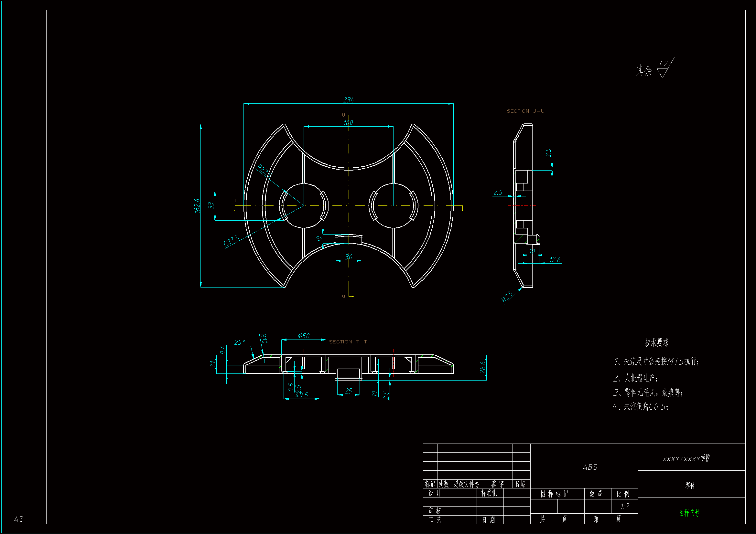This screenshot has width=756, height=534.
Task: Click the SECTION T-T label
Action: point(348,342)
